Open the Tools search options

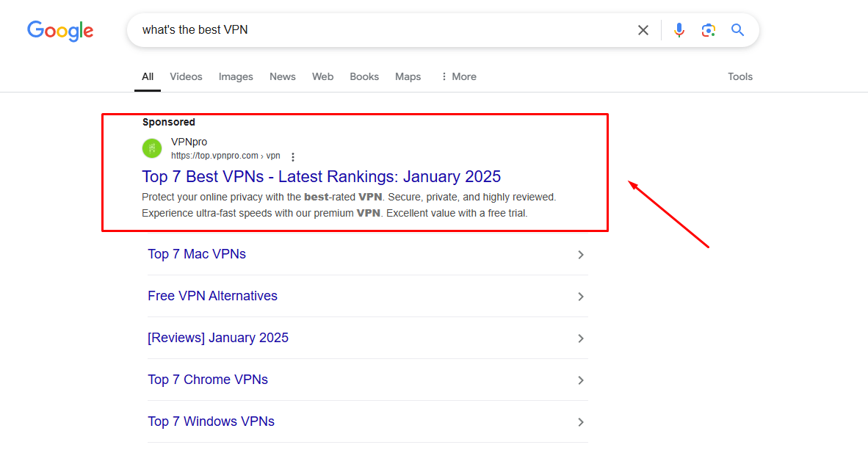(739, 76)
